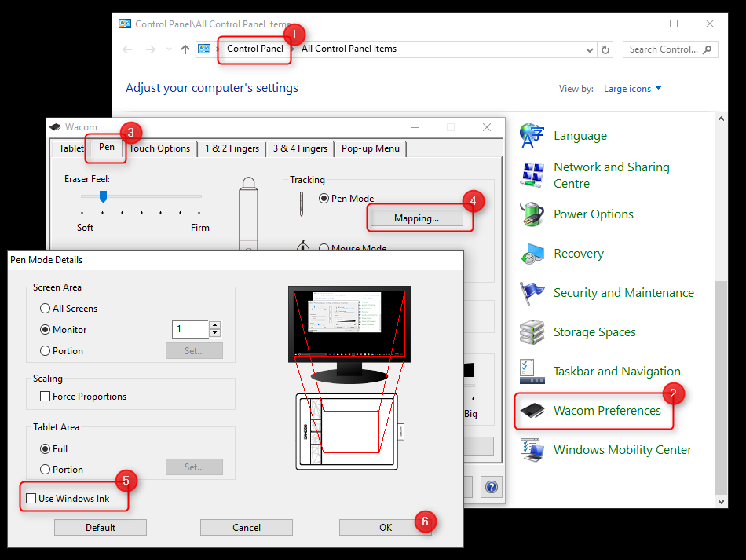This screenshot has width=746, height=560.
Task: Switch to the Pen tab
Action: [107, 147]
